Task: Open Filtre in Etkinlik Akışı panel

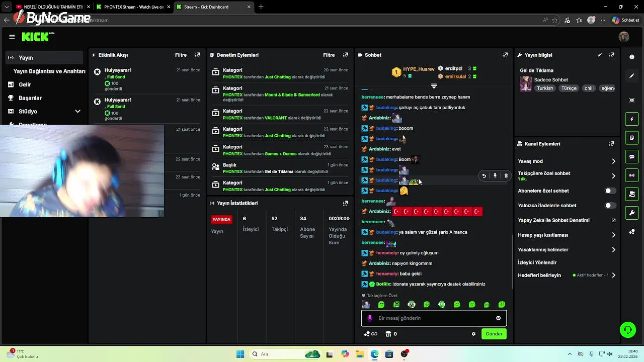Action: tap(181, 55)
